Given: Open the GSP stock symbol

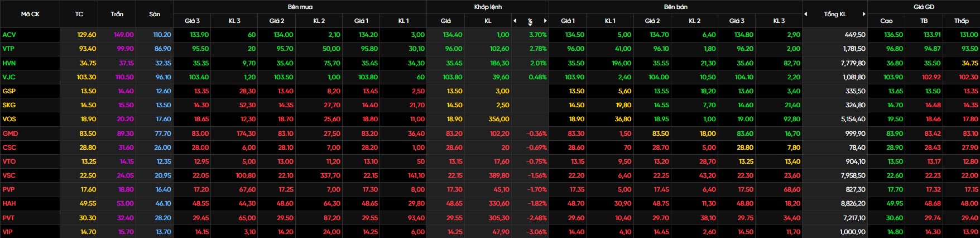Looking at the screenshot, I should coord(9,91).
